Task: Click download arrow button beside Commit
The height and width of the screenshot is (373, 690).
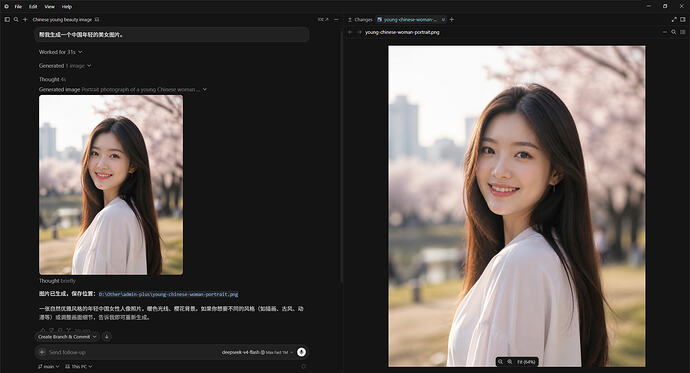Action: click(x=106, y=337)
